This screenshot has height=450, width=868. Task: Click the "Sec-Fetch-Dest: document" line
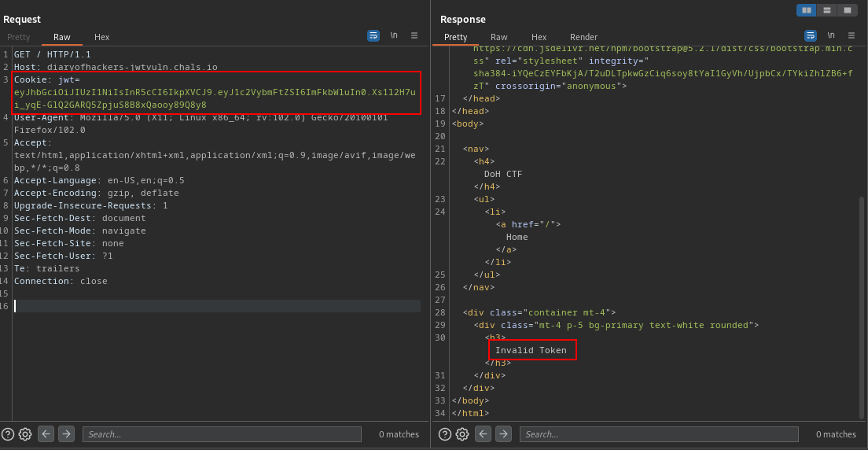point(79,218)
